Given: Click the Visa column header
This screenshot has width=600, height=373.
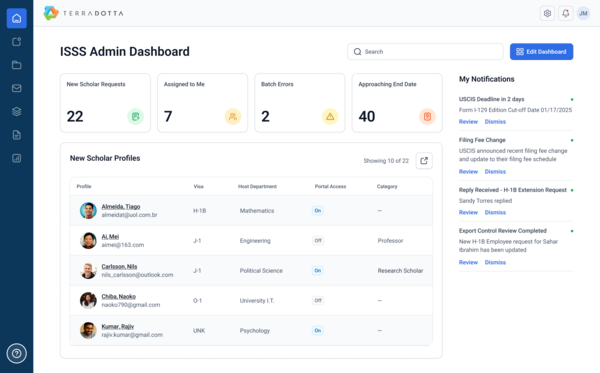Looking at the screenshot, I should point(199,186).
